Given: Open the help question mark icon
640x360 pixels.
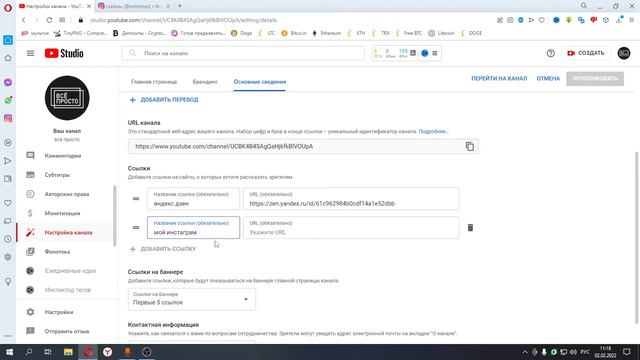Looking at the screenshot, I should click(551, 53).
